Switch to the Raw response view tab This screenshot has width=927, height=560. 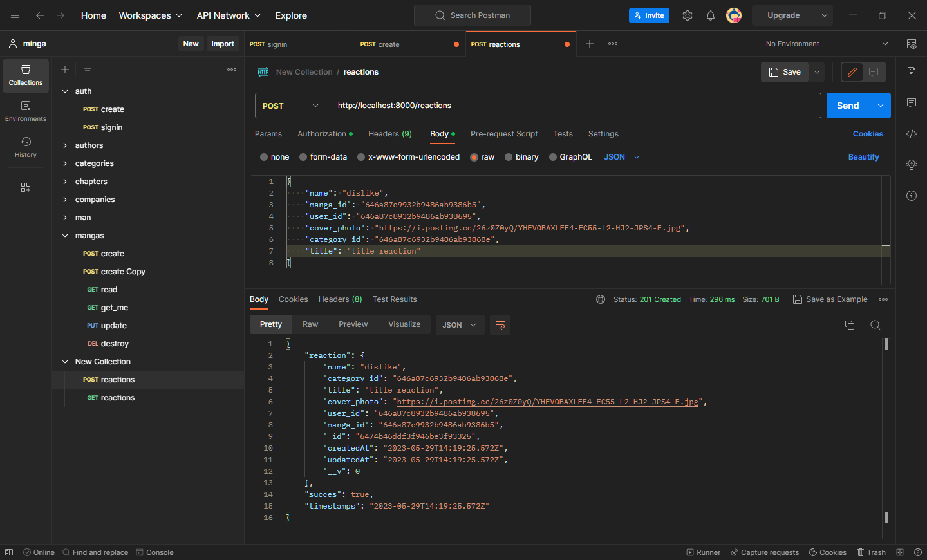tap(310, 324)
